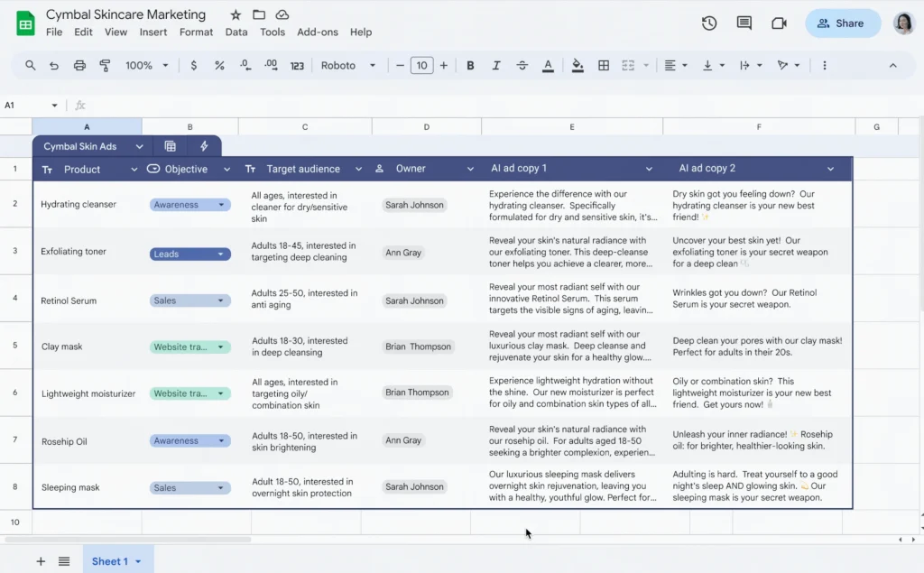This screenshot has width=924, height=573.
Task: Click the lightning bolt icon beside table name
Action: [204, 146]
